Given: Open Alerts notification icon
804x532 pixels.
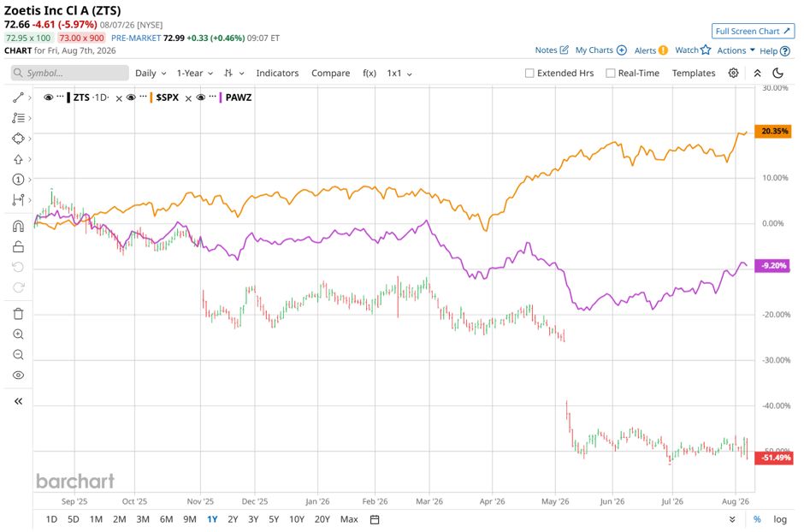Looking at the screenshot, I should (663, 50).
